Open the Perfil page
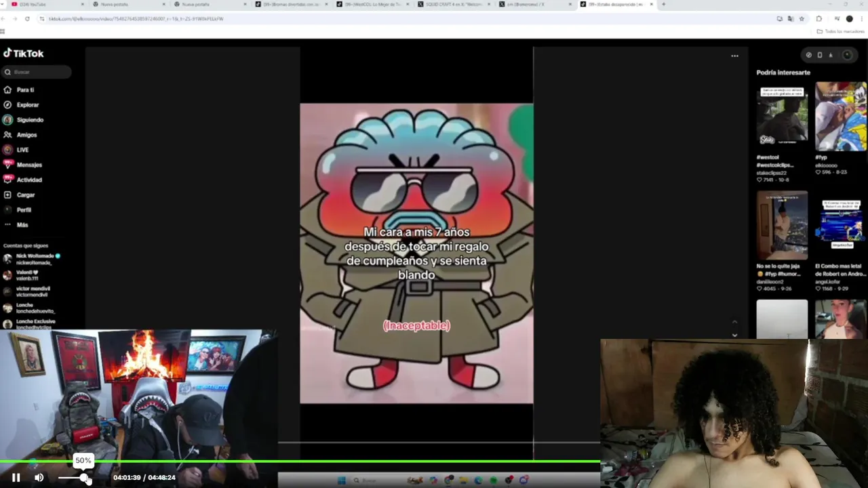 point(18,210)
